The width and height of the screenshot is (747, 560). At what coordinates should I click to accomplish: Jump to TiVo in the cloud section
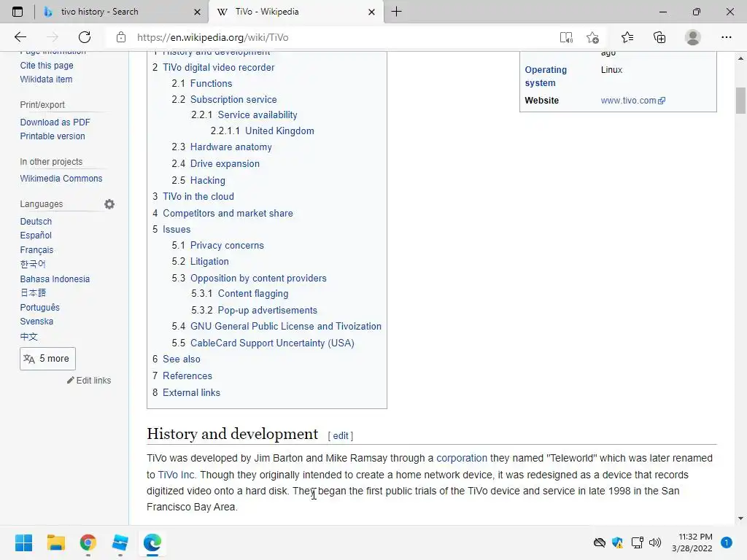click(198, 197)
